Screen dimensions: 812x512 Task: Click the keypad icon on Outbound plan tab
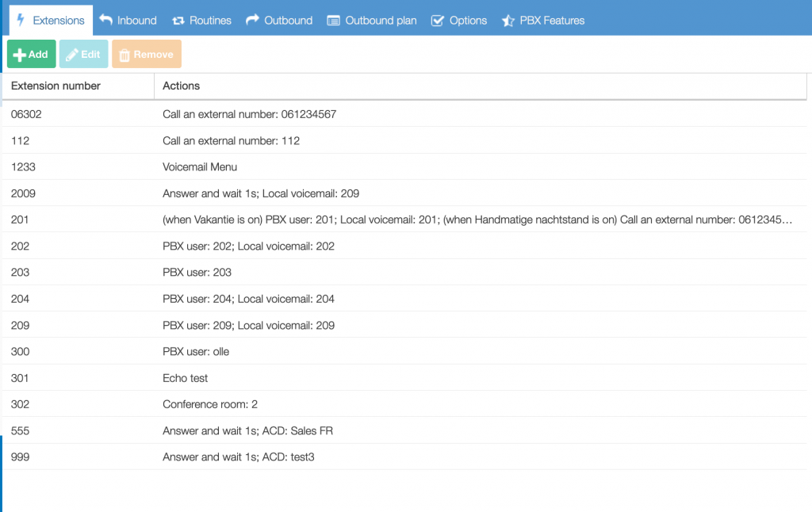333,20
